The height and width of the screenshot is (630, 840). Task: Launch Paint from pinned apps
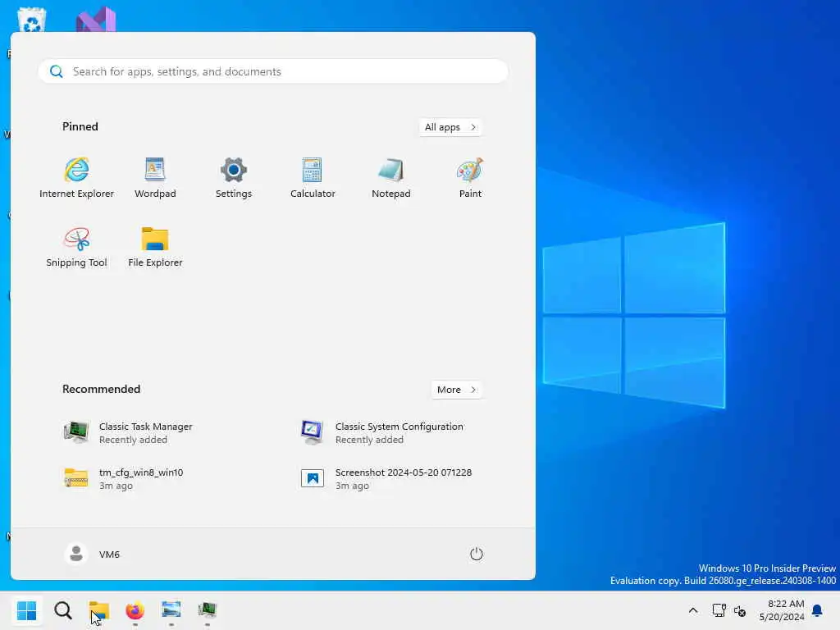pyautogui.click(x=470, y=178)
